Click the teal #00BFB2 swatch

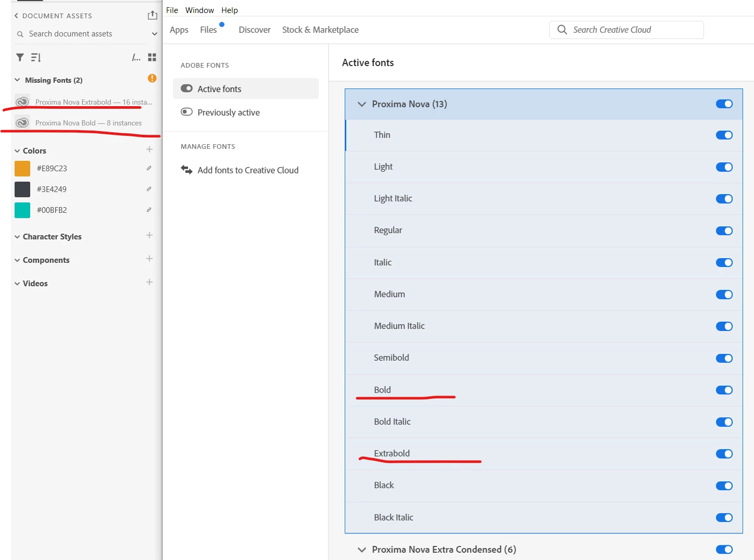point(22,210)
